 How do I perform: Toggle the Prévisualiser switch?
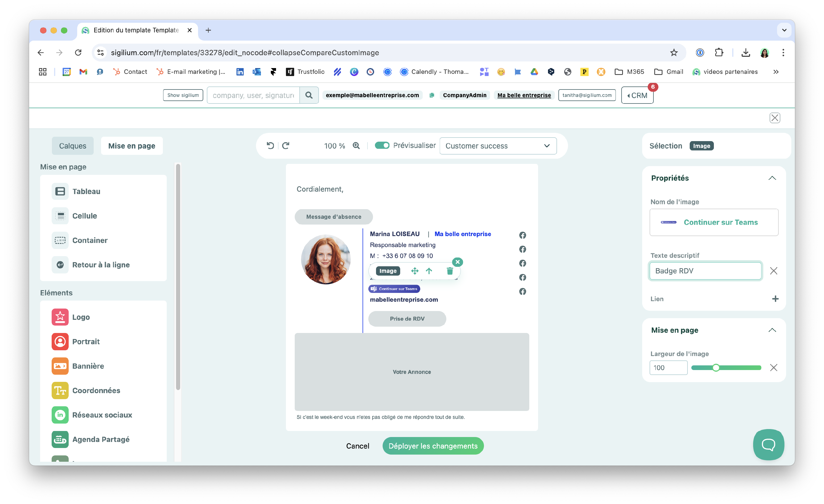pyautogui.click(x=382, y=146)
